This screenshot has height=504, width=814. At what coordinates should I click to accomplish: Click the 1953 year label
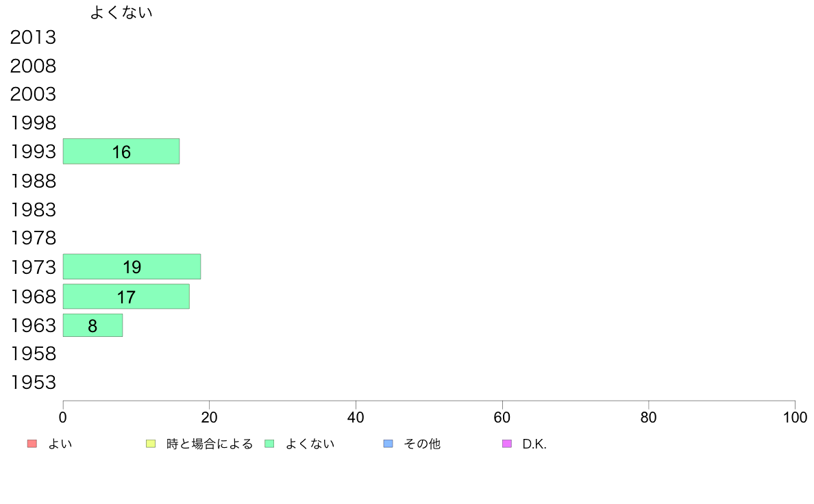pyautogui.click(x=33, y=383)
